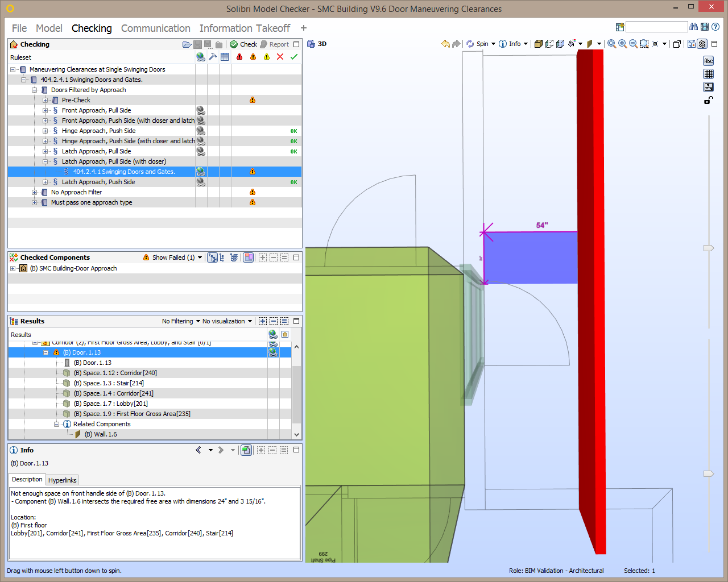Click the Check button in Checking panel

[243, 44]
